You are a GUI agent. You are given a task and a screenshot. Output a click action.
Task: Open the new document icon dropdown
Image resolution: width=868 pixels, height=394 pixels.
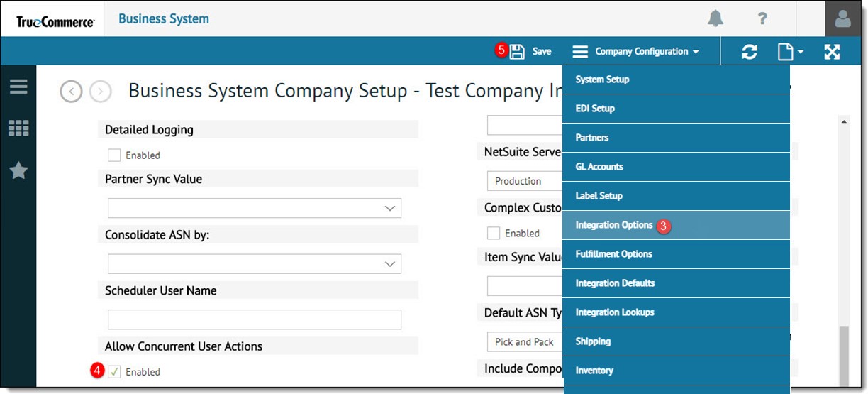pos(790,51)
